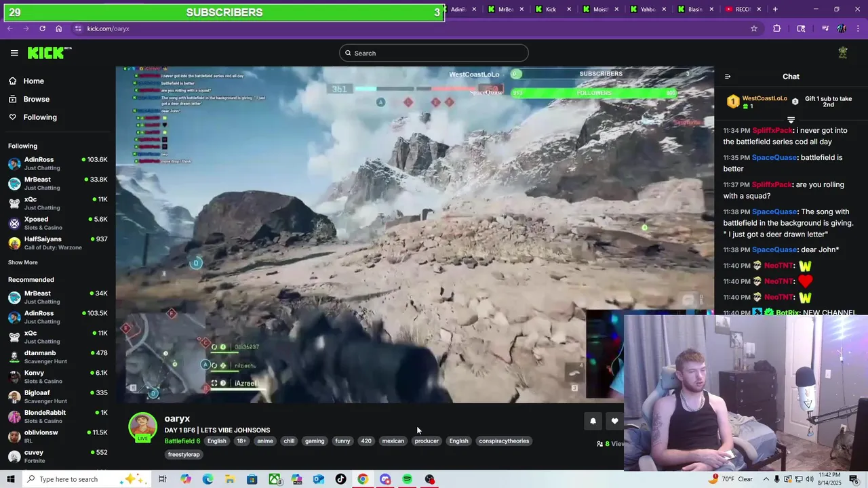Click WestCoastLoLo in the gift leaderboard
Viewport: 868px width, 488px height.
pyautogui.click(x=765, y=98)
